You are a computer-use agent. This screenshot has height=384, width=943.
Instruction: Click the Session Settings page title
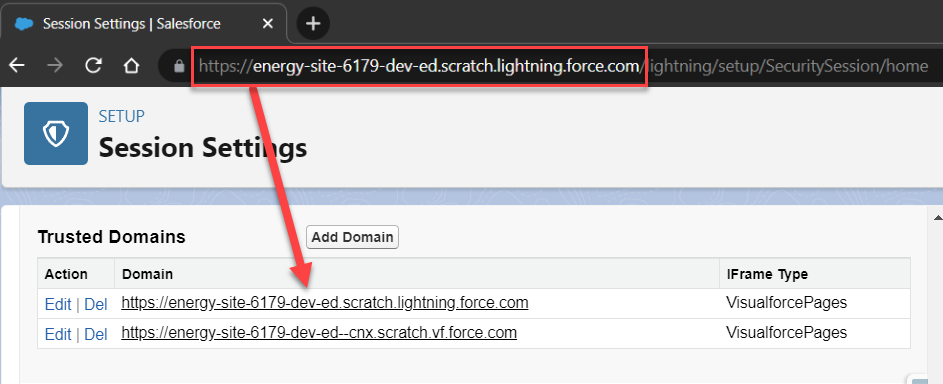click(x=203, y=147)
